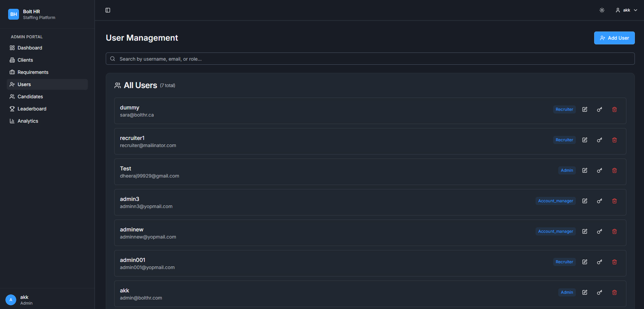Open Candidates from the sidebar
644x309 pixels.
point(30,97)
